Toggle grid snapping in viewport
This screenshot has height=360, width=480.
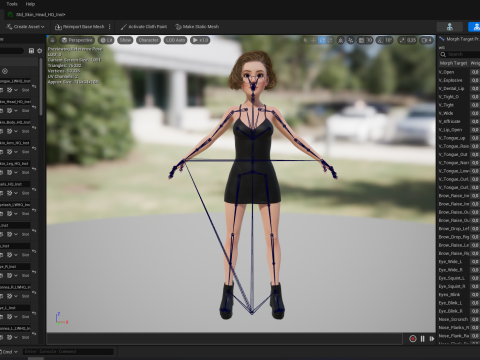point(361,40)
